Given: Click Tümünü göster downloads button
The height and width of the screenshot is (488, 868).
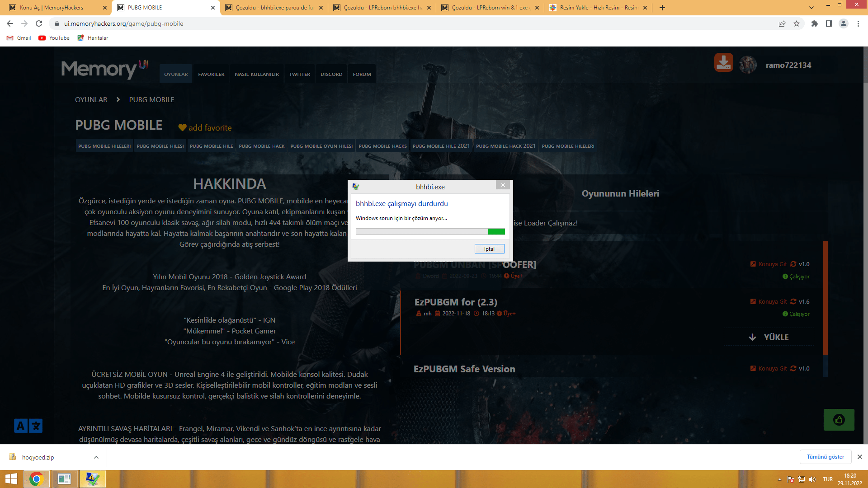Looking at the screenshot, I should point(826,457).
